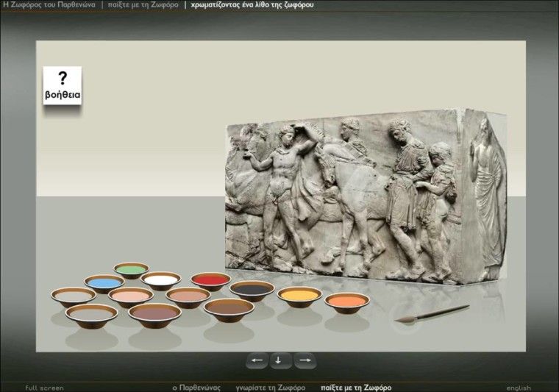The width and height of the screenshot is (559, 392).
Task: Click the right arrow navigation button
Action: click(x=304, y=360)
